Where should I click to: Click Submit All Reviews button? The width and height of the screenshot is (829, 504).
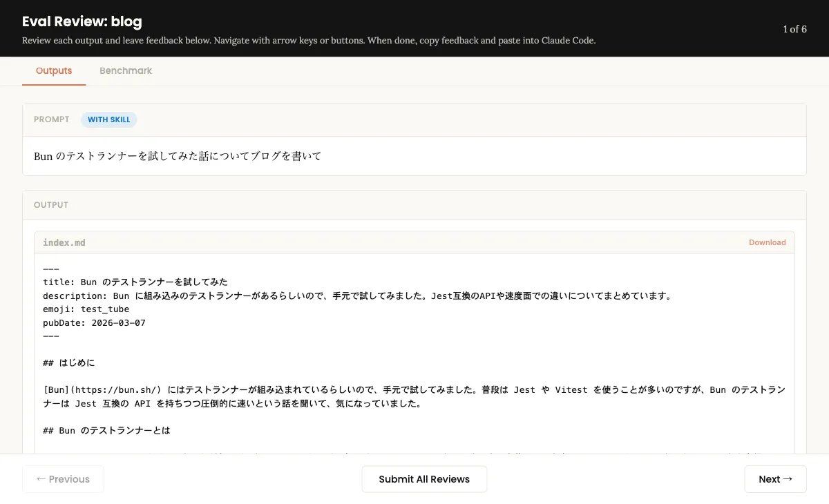coord(424,479)
